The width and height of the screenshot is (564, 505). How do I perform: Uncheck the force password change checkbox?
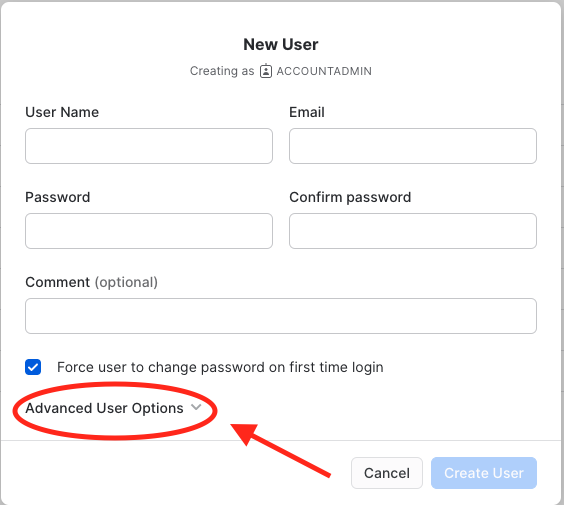point(33,367)
